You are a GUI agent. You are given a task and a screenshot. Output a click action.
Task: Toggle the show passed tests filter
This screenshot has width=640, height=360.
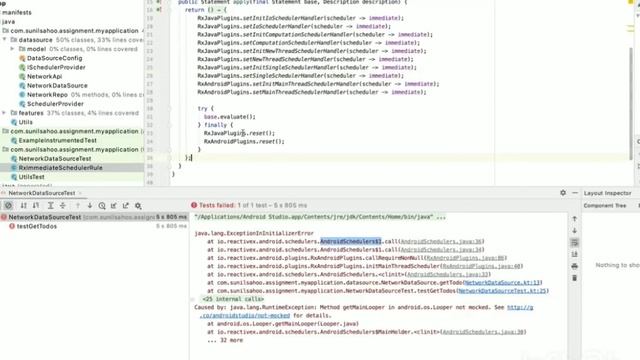click(x=9, y=206)
